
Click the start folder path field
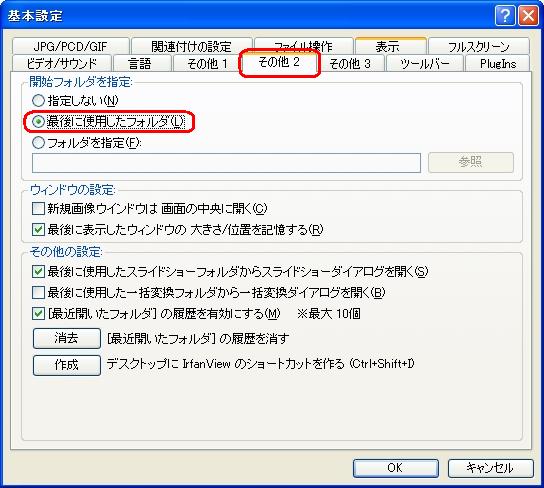pos(226,163)
